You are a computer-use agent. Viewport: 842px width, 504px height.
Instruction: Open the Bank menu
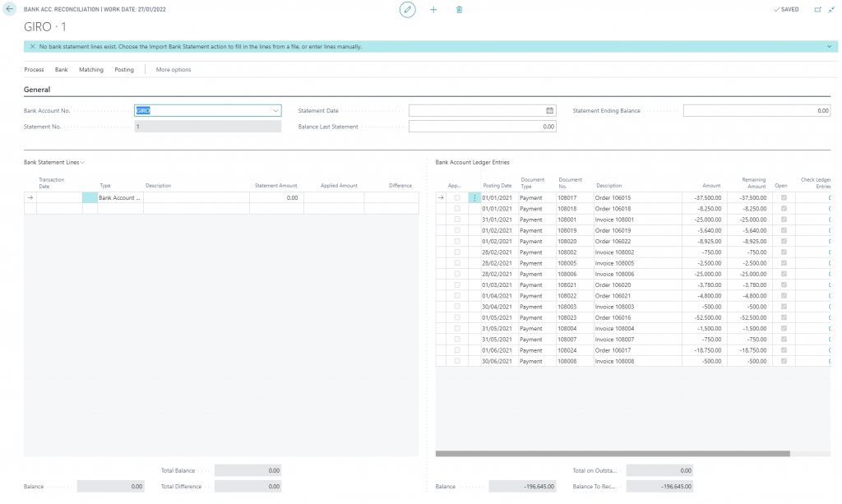click(x=61, y=70)
